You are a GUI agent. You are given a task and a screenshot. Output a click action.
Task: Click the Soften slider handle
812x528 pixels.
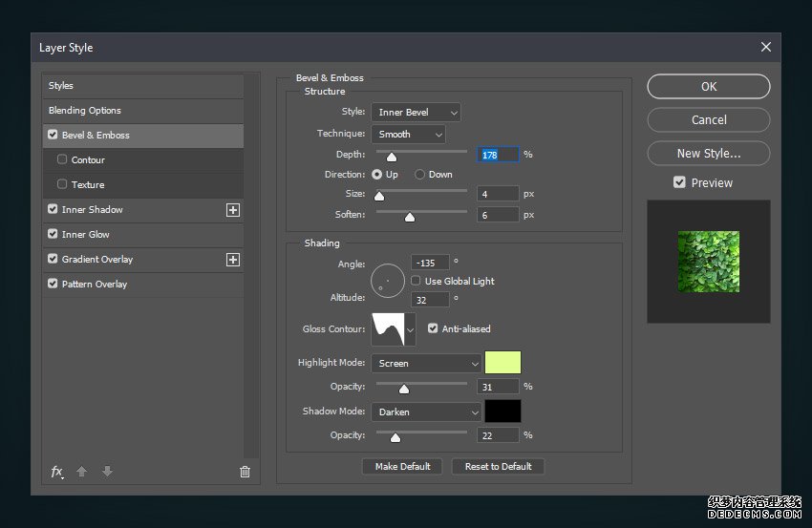point(410,217)
